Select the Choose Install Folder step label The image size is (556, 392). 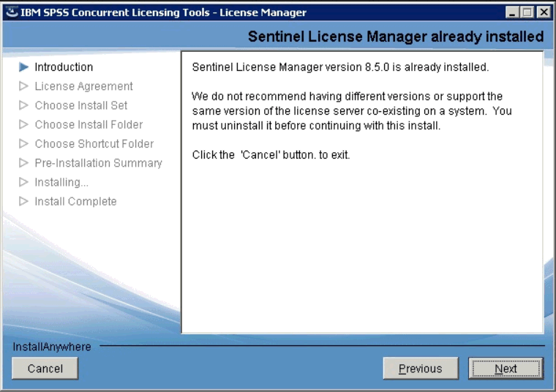click(x=89, y=124)
